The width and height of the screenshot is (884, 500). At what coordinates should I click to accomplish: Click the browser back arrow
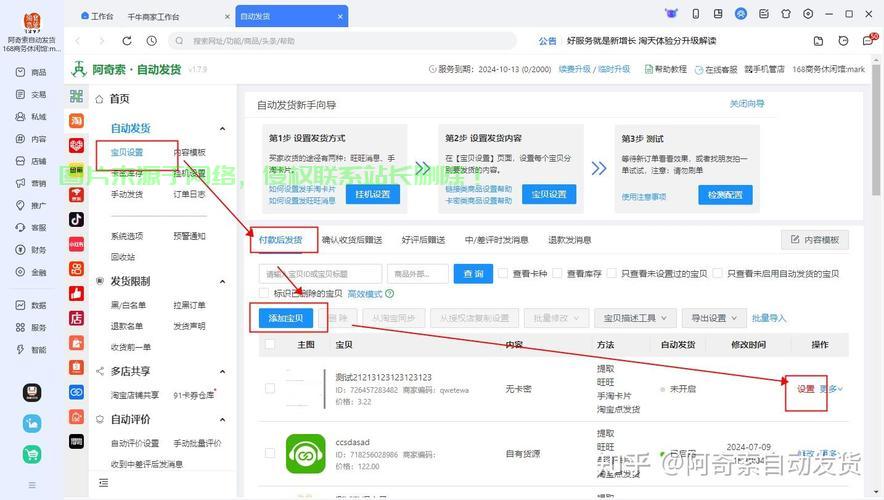78,41
